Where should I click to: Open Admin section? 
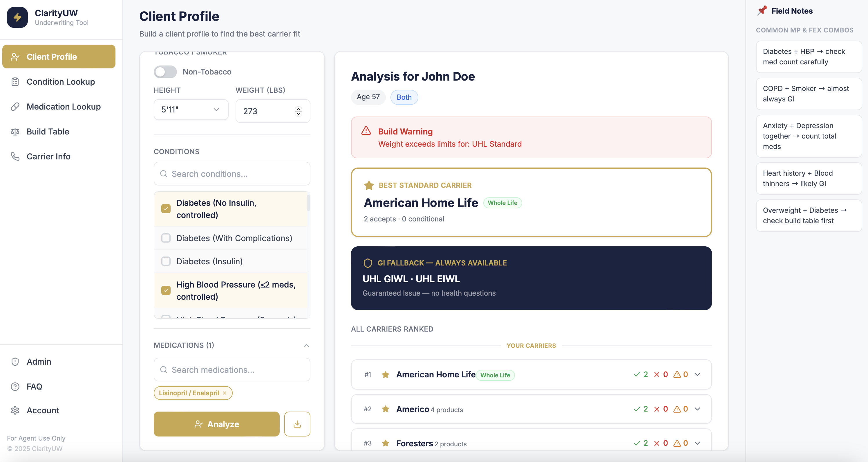(59, 362)
